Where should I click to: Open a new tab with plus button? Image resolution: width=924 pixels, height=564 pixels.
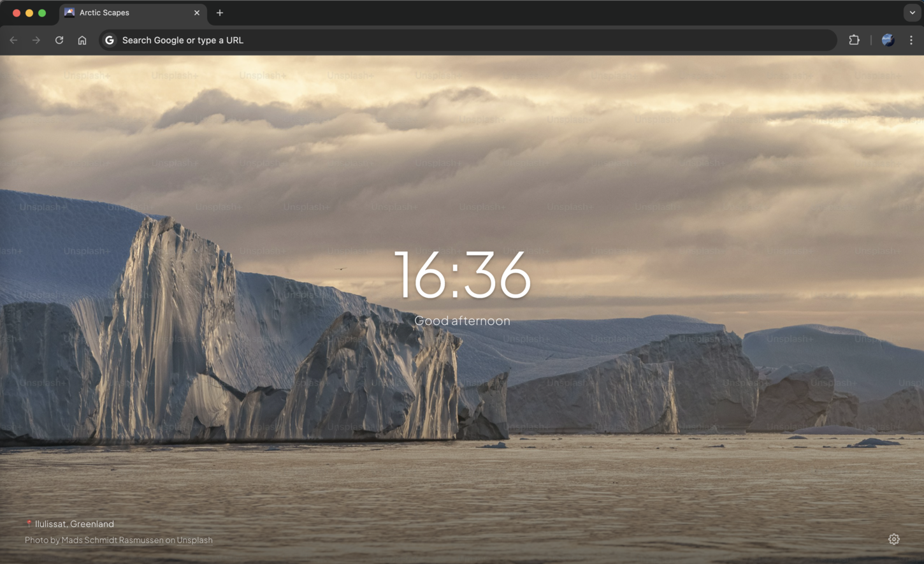click(x=220, y=13)
